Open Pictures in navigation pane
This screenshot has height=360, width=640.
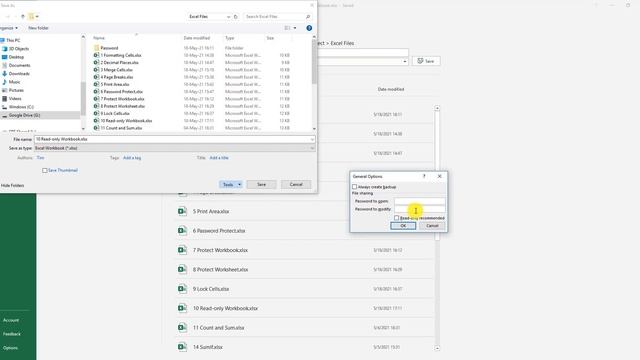tap(16, 90)
